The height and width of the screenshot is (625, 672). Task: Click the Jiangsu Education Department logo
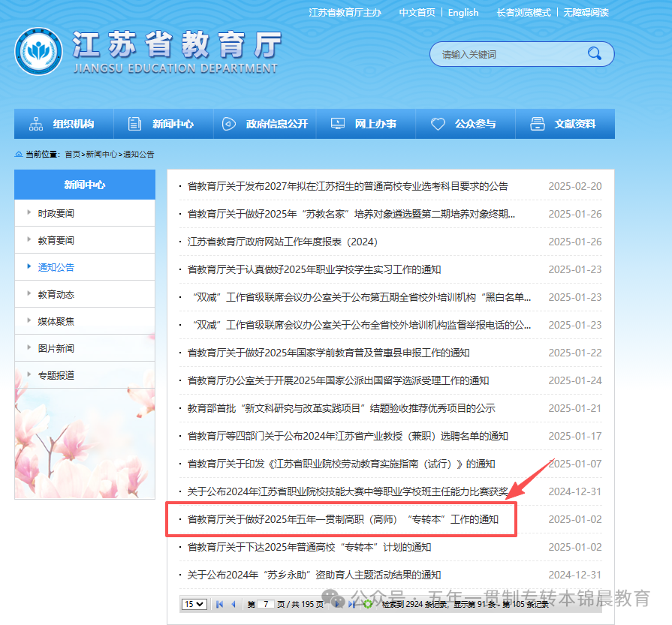click(x=39, y=52)
